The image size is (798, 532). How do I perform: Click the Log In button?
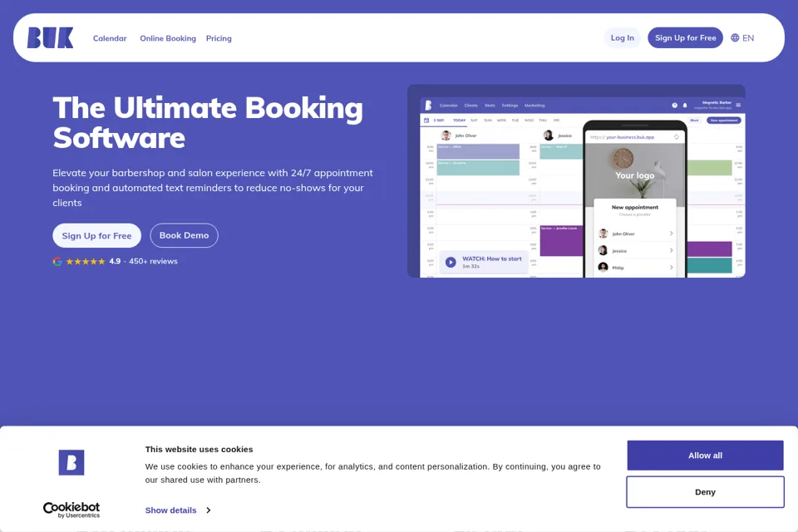tap(622, 37)
